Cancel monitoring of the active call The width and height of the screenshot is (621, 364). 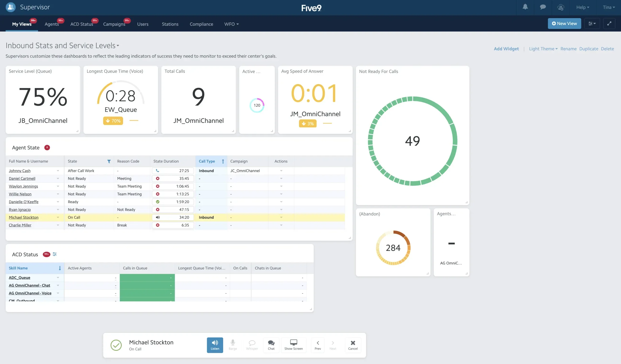tap(353, 345)
